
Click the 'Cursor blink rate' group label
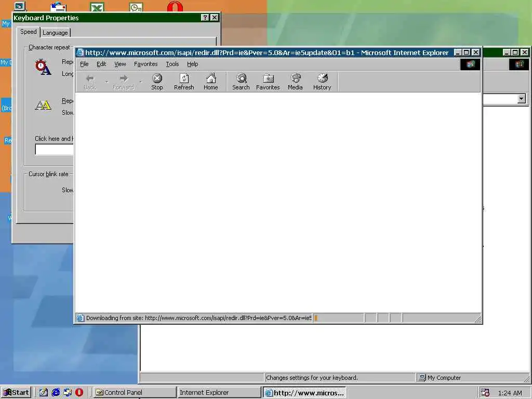(48, 174)
